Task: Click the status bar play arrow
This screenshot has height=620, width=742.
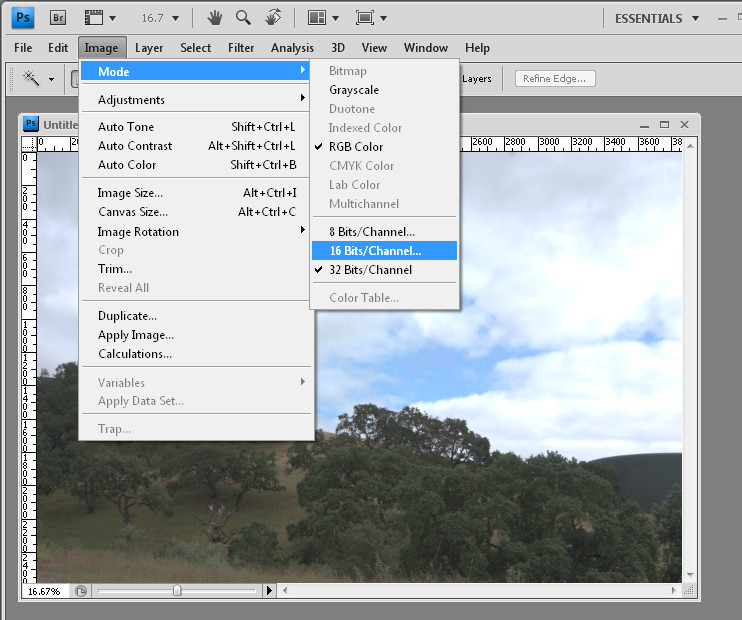Action: pyautogui.click(x=269, y=590)
